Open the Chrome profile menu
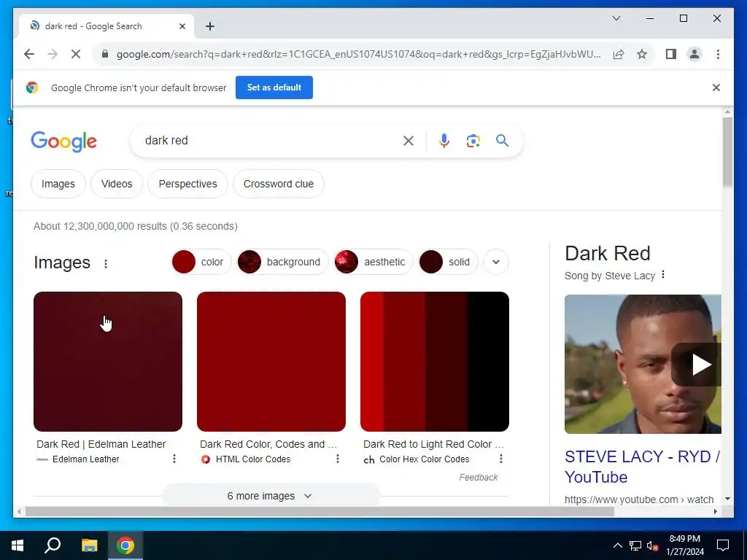 pos(694,54)
